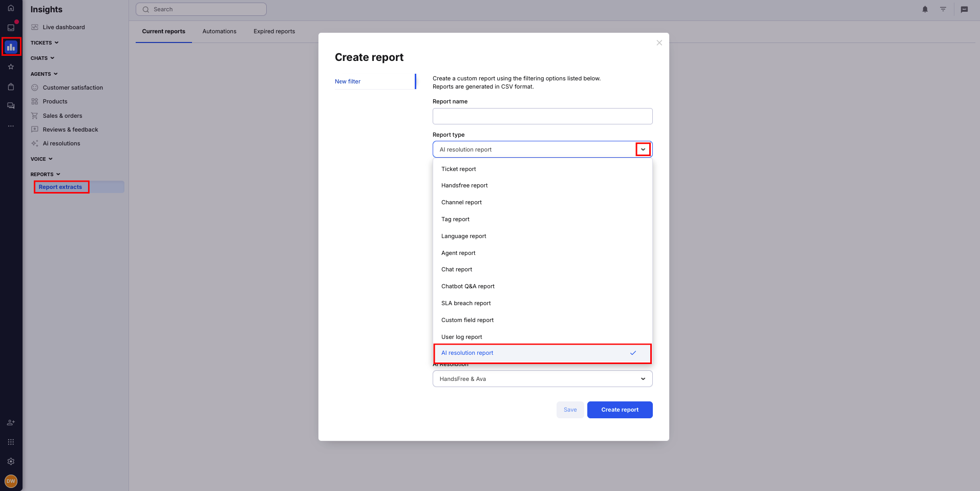The image size is (980, 491).
Task: Open Customer satisfaction link
Action: coord(73,88)
